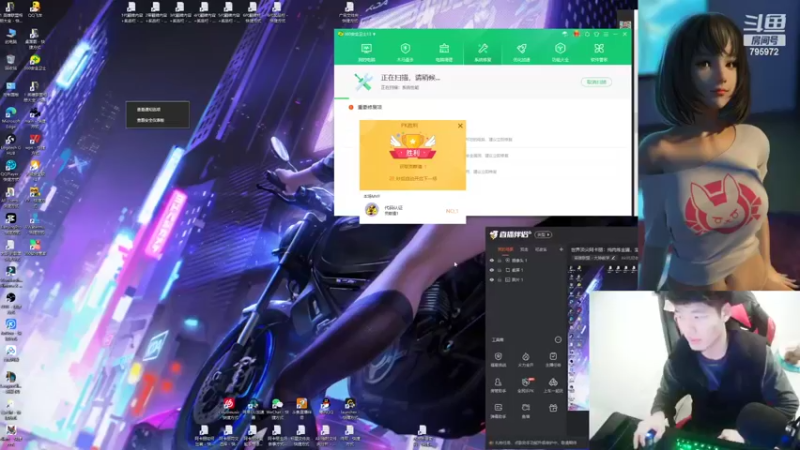Open the 电脑清理 tab in 360
Screen dimensions: 800x450
pos(444,53)
